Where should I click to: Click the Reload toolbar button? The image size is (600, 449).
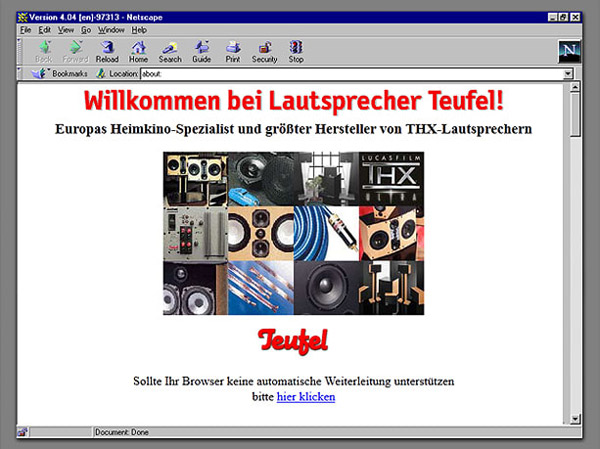click(x=107, y=51)
